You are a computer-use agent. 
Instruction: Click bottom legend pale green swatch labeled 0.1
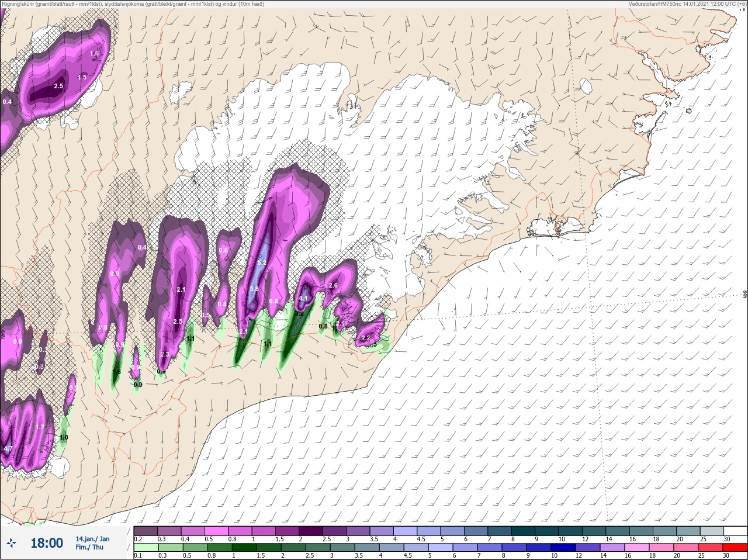(x=146, y=548)
